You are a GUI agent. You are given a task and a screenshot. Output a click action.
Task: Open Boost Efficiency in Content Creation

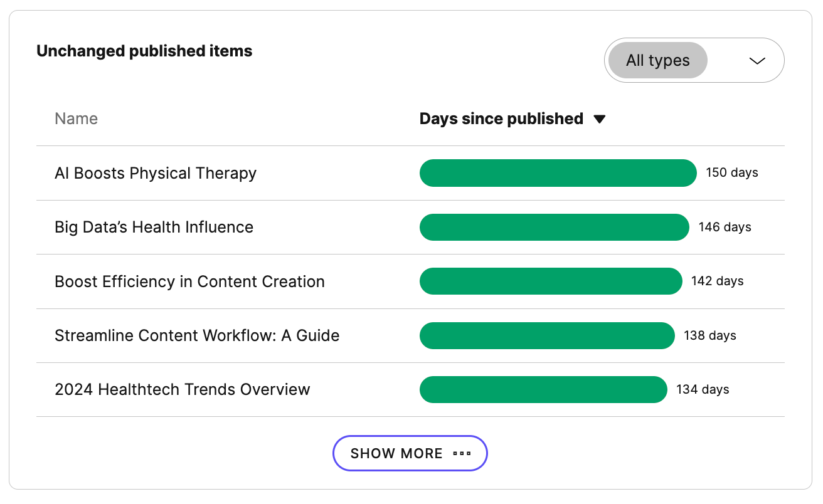pos(189,281)
